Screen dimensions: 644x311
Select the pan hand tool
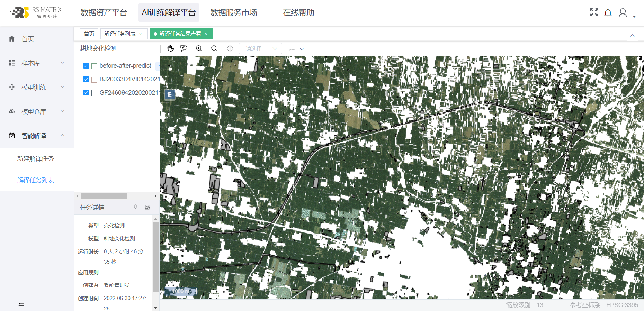(170, 49)
